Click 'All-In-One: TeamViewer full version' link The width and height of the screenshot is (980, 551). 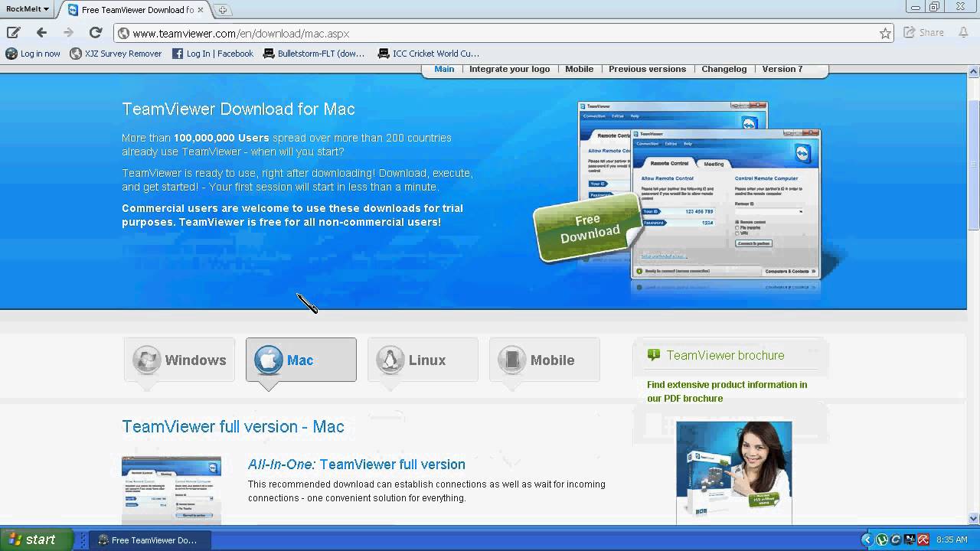click(x=356, y=465)
